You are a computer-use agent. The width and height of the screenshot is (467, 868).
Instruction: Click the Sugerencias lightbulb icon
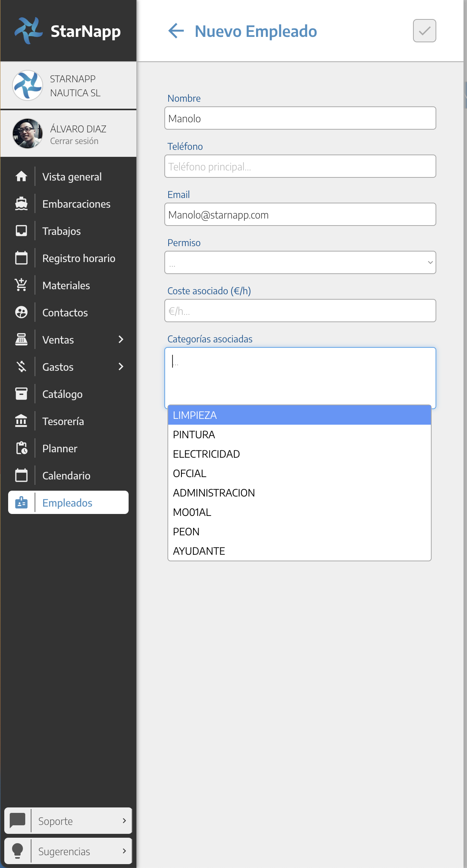[x=17, y=851]
